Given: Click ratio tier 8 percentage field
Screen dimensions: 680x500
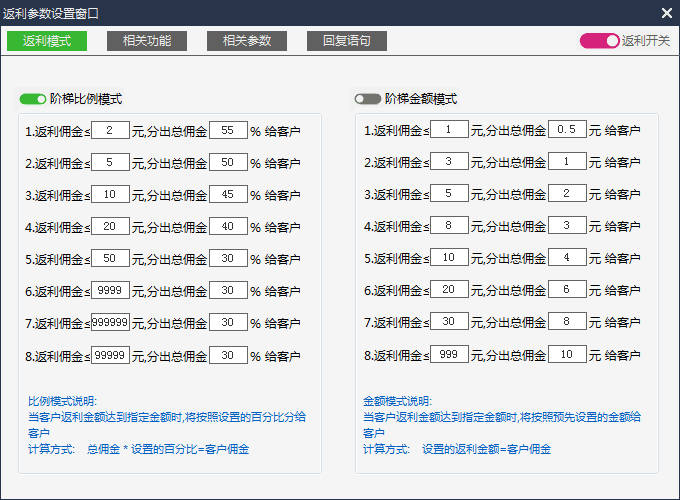Looking at the screenshot, I should pos(228,354).
